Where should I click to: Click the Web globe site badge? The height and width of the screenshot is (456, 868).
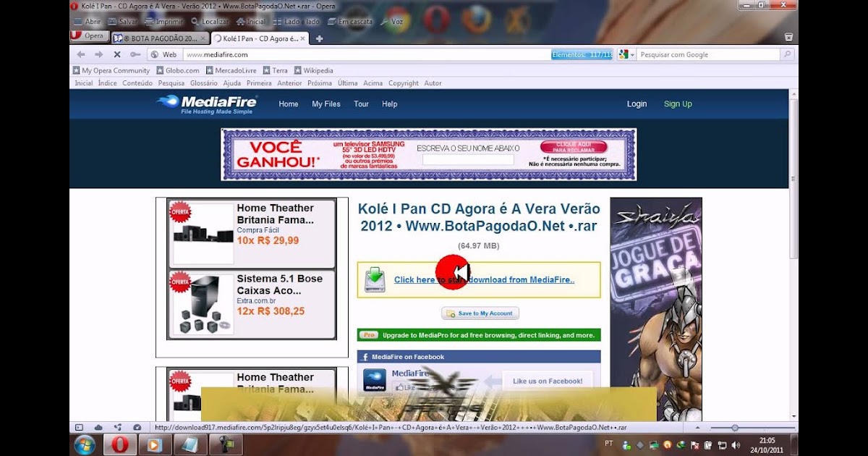(164, 54)
